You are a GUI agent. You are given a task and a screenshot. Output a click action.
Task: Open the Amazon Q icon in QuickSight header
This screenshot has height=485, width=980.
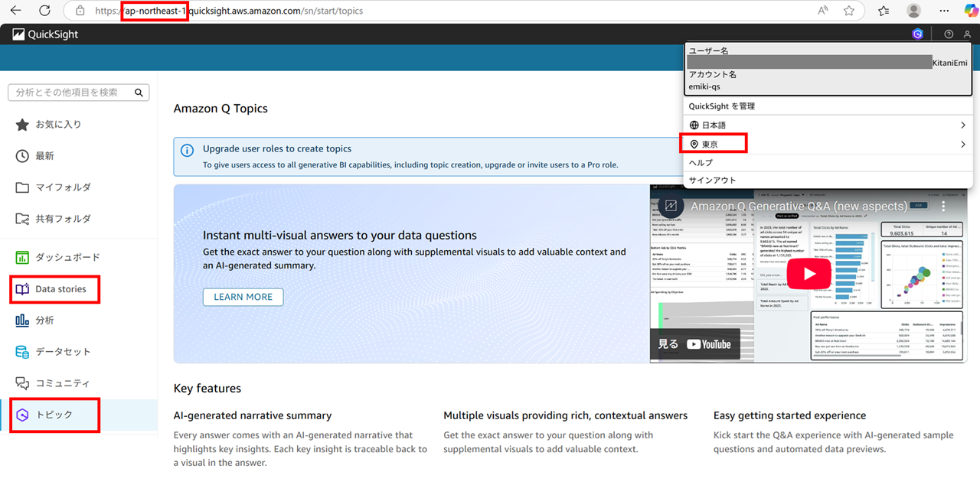tap(918, 34)
